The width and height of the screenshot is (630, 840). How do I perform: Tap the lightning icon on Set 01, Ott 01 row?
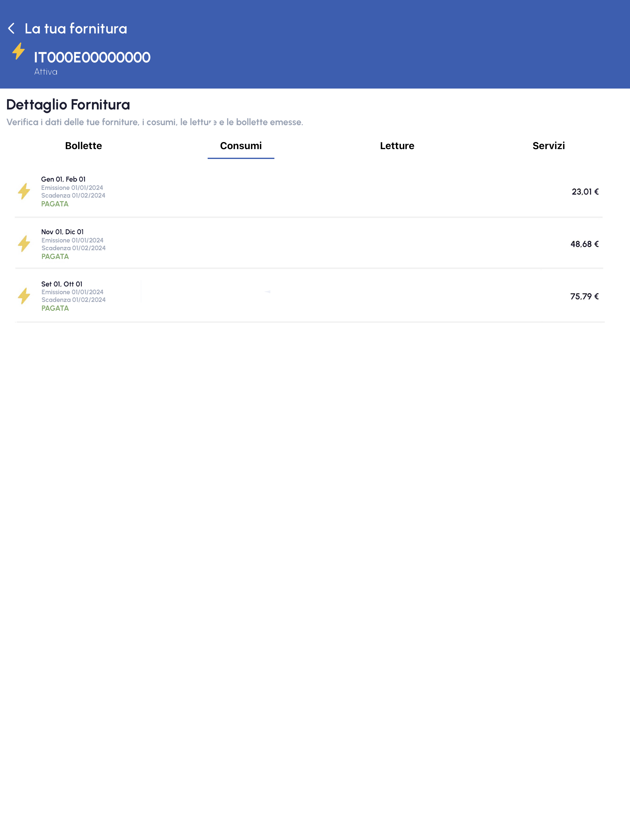[x=24, y=296]
